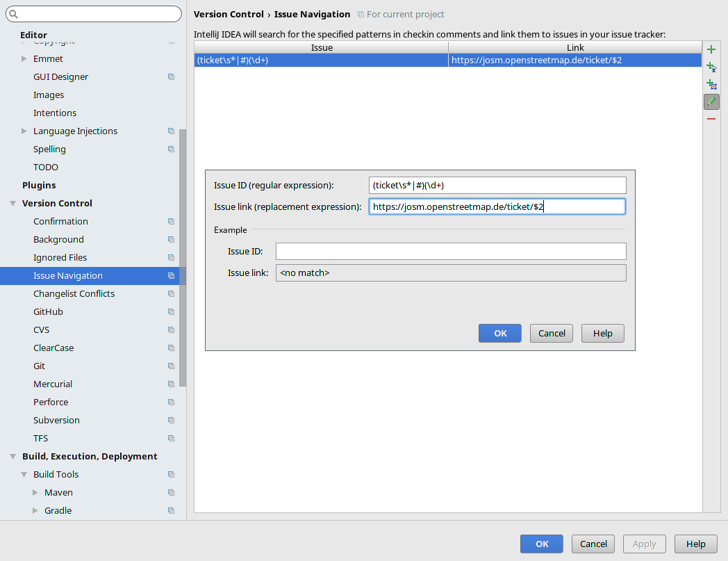Click the pencil Edit pattern icon
Image resolution: width=728 pixels, height=561 pixels.
point(711,101)
